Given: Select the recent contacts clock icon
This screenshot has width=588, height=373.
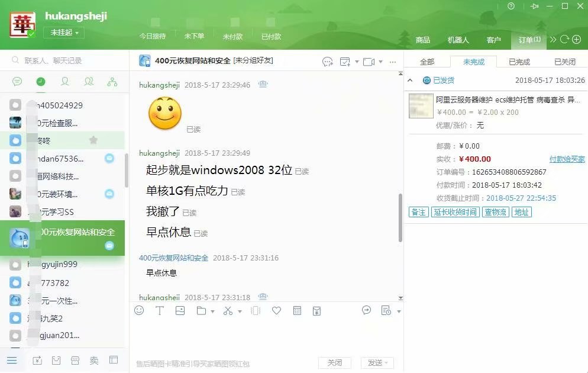Looking at the screenshot, I should tap(41, 82).
